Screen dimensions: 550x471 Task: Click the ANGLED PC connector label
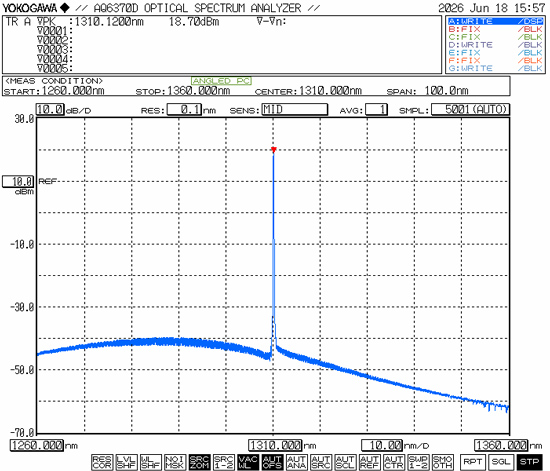[222, 81]
